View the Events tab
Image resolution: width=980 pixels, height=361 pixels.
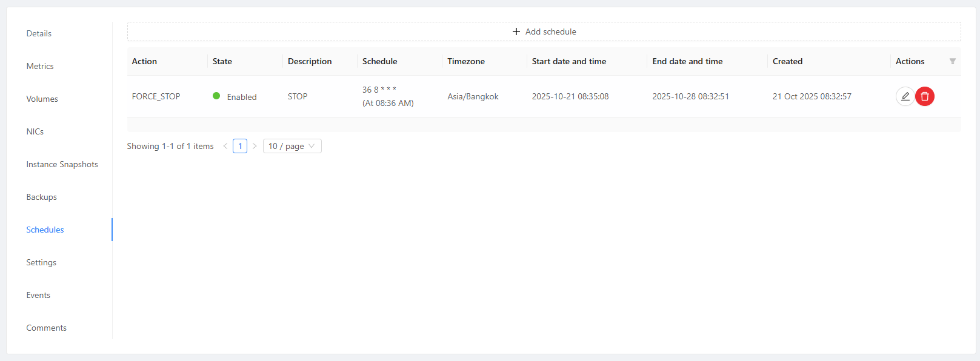click(38, 295)
